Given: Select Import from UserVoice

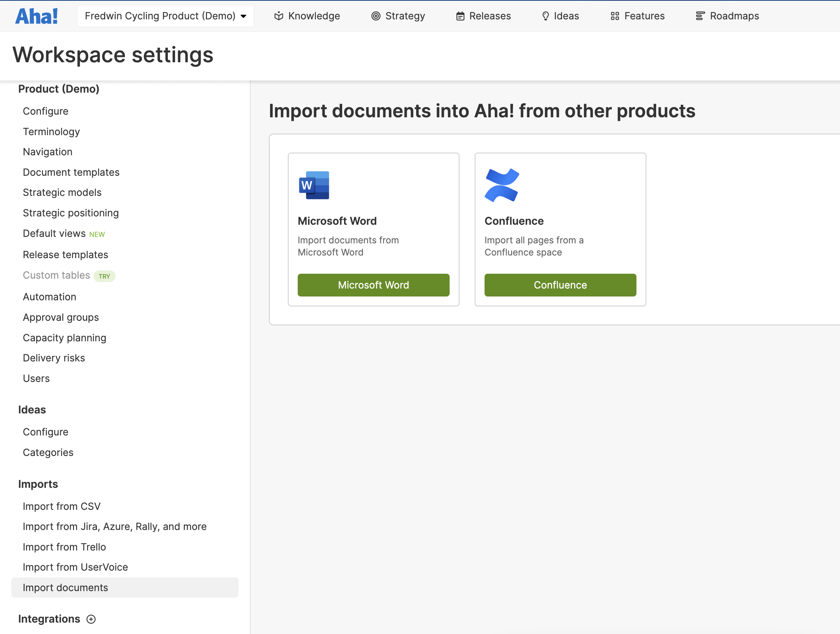Looking at the screenshot, I should tap(75, 567).
